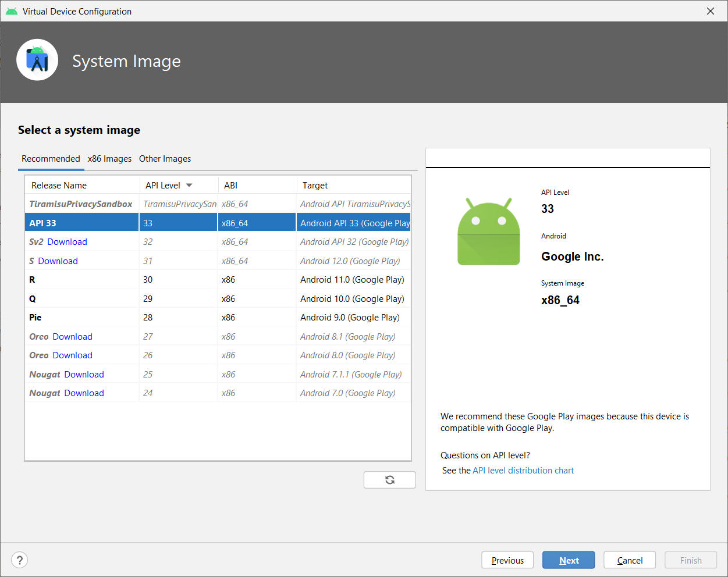Image resolution: width=728 pixels, height=577 pixels.
Task: Open the API level distribution chart link
Action: (x=523, y=471)
